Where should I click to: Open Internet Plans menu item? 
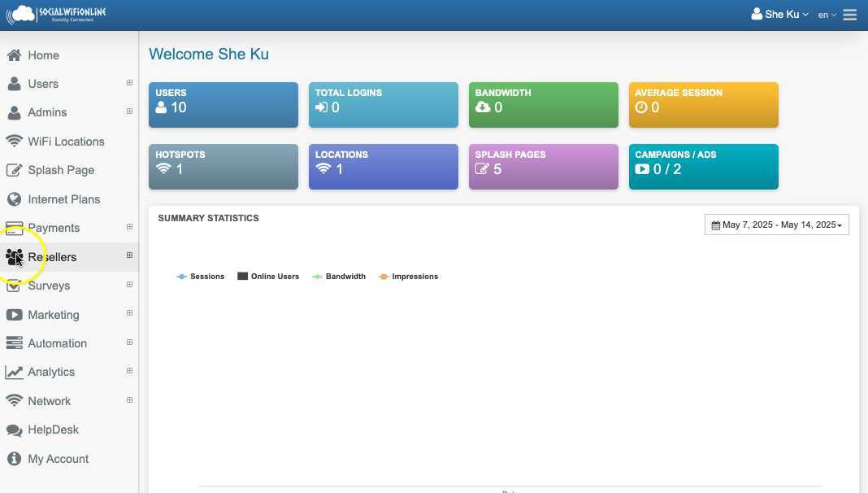tap(64, 199)
